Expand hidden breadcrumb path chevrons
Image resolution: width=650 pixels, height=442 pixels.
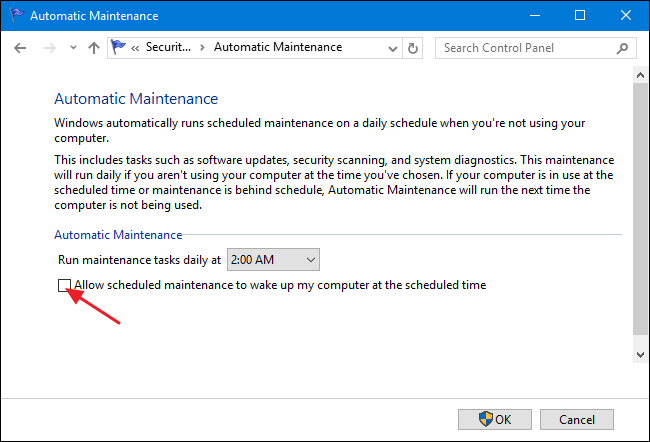tap(135, 48)
